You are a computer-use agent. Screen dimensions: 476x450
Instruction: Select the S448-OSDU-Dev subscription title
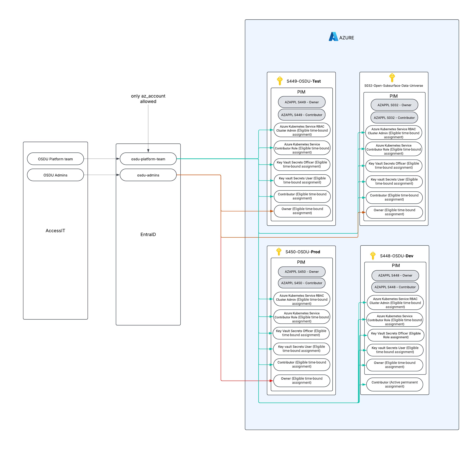397,256
